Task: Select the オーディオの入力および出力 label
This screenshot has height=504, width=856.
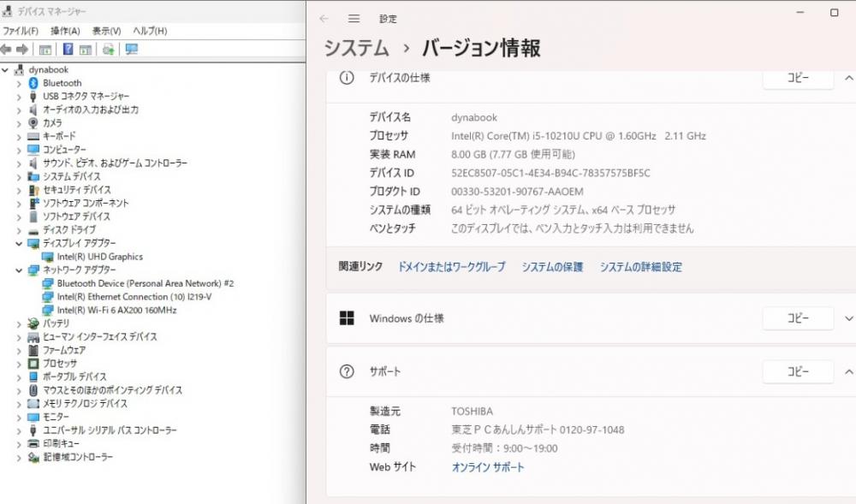Action: [x=91, y=110]
